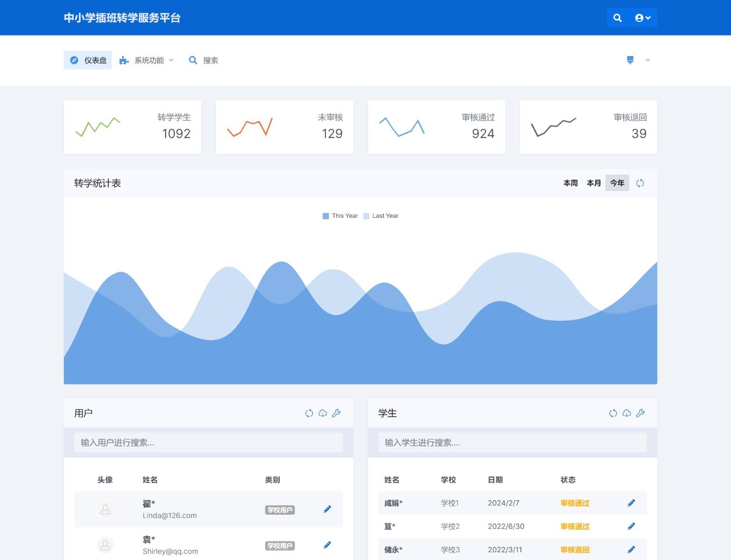Screen dimensions: 731x560
Task: Click user name 袁*
Action: (x=149, y=540)
